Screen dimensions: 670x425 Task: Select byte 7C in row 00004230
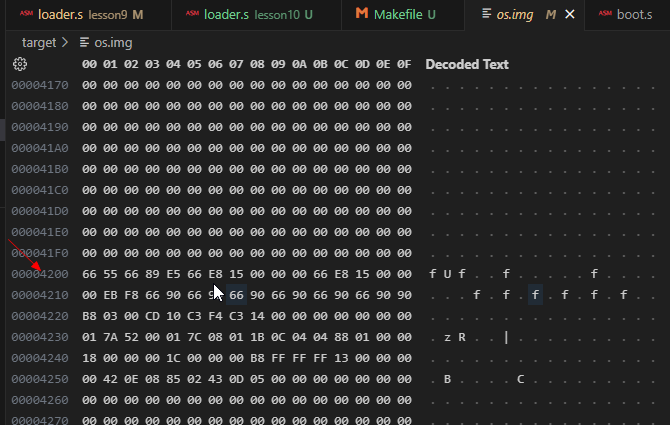pos(194,337)
